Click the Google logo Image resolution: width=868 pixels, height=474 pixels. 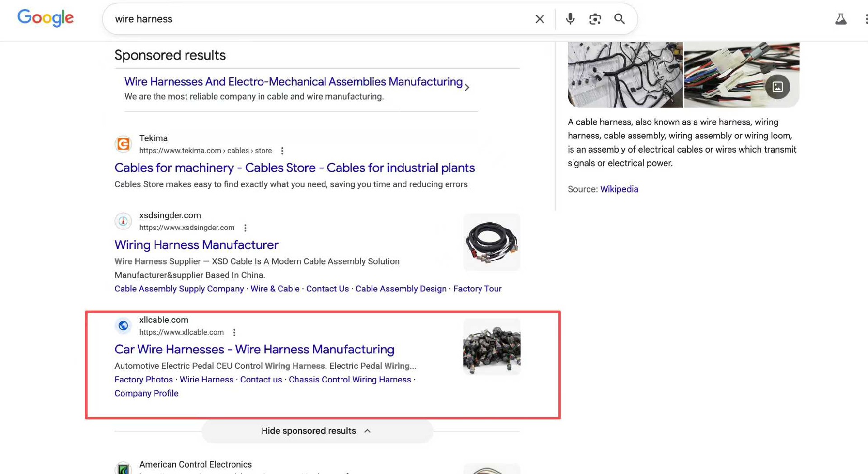[x=45, y=18]
